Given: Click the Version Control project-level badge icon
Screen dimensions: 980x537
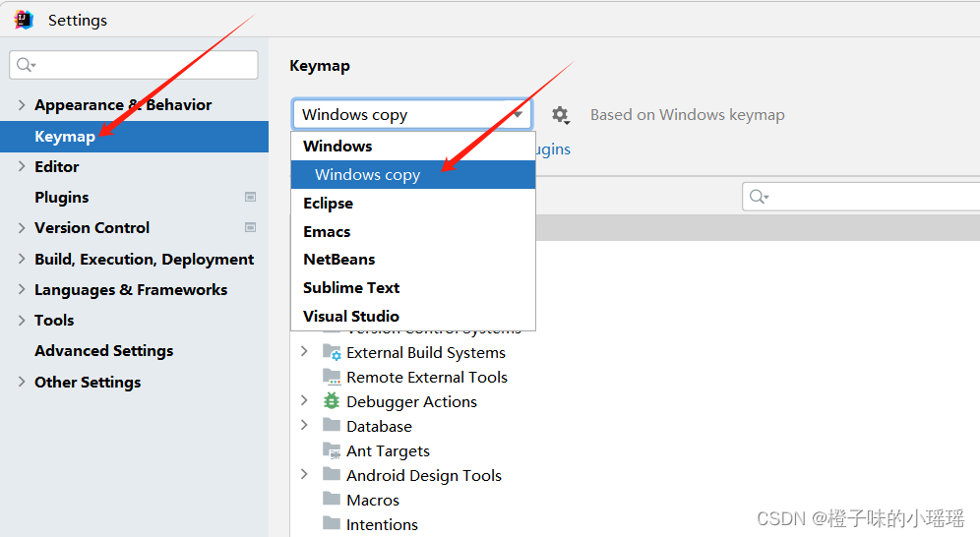Looking at the screenshot, I should click(x=250, y=228).
